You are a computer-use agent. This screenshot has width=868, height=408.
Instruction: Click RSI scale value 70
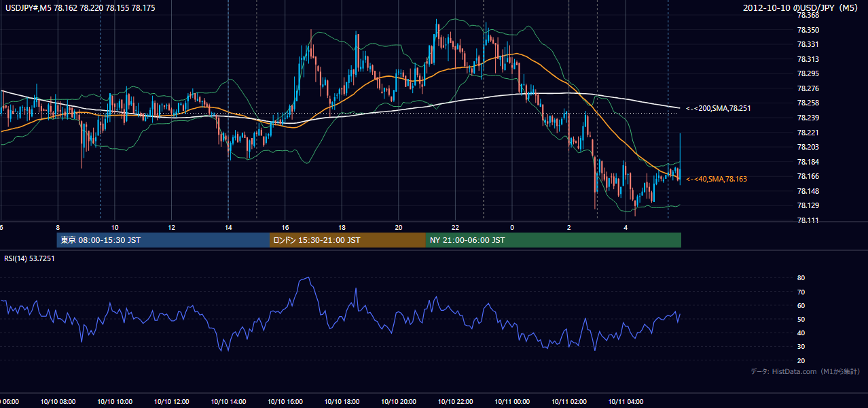801,292
